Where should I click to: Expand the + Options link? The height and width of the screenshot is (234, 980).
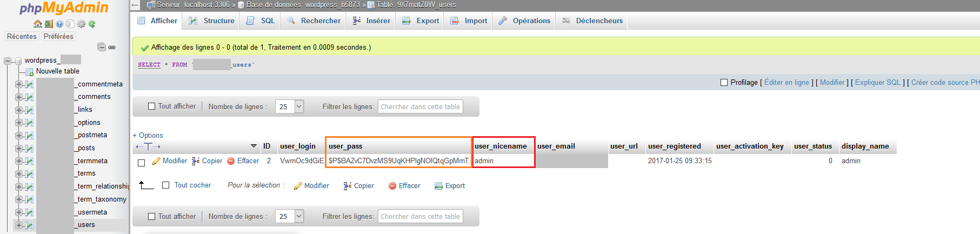pos(148,136)
